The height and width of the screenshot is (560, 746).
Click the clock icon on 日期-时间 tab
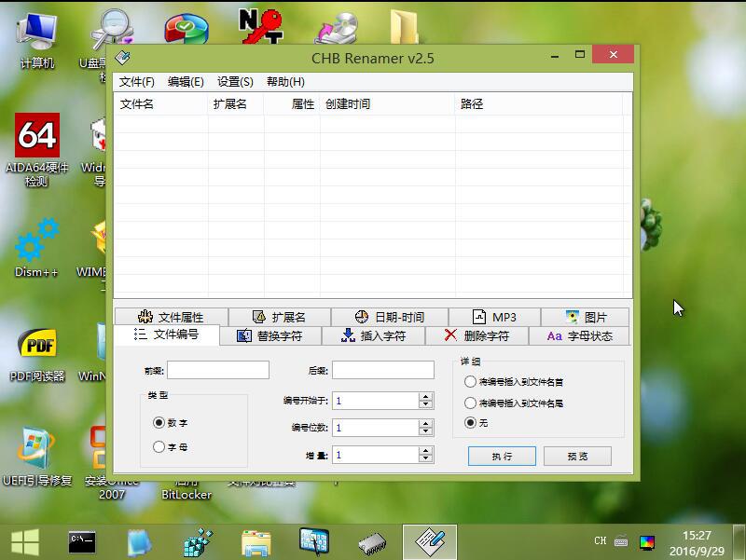pos(362,317)
